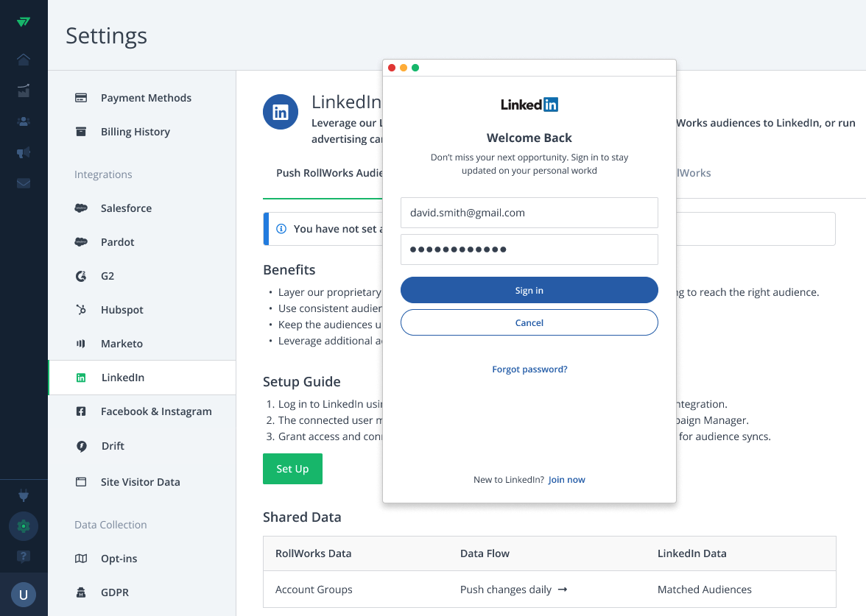Click the RollWorks Data column header

click(313, 553)
